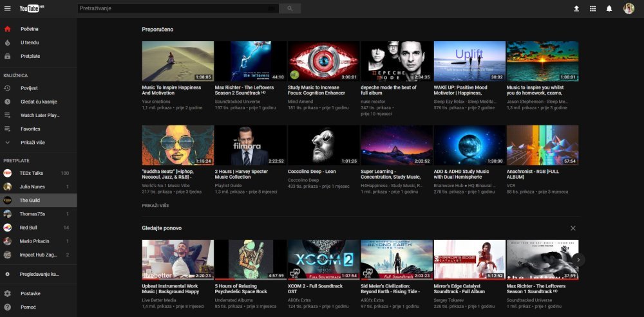Play Upbeat Instrumental Work Music thumbnail
Image resolution: width=644 pixels, height=317 pixels.
(x=178, y=260)
